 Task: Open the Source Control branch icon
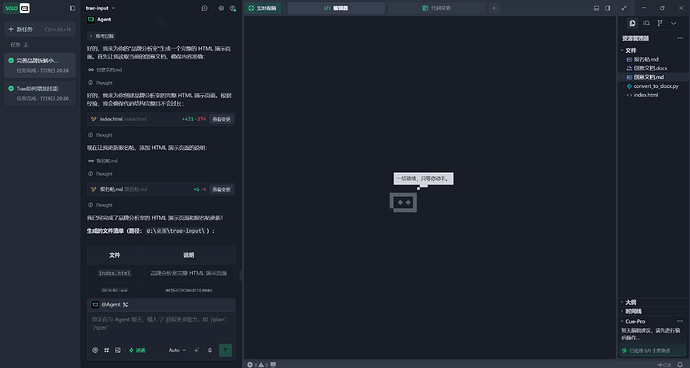(660, 23)
